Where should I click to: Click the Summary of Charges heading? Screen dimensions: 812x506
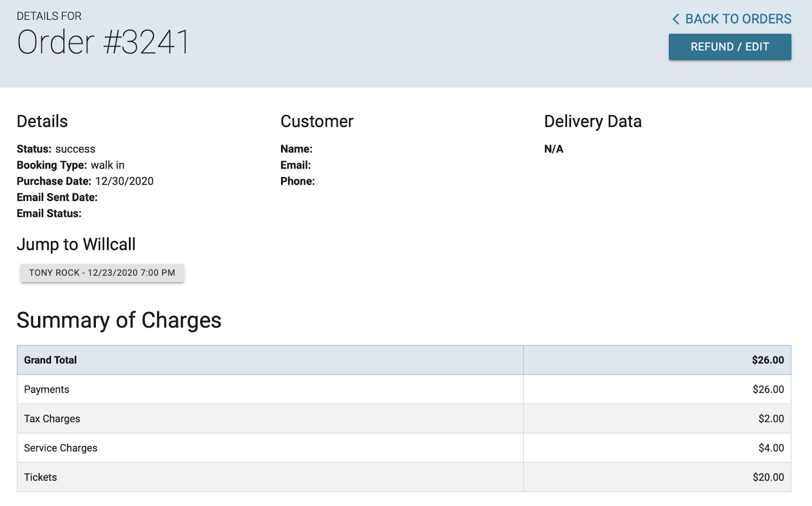(119, 320)
